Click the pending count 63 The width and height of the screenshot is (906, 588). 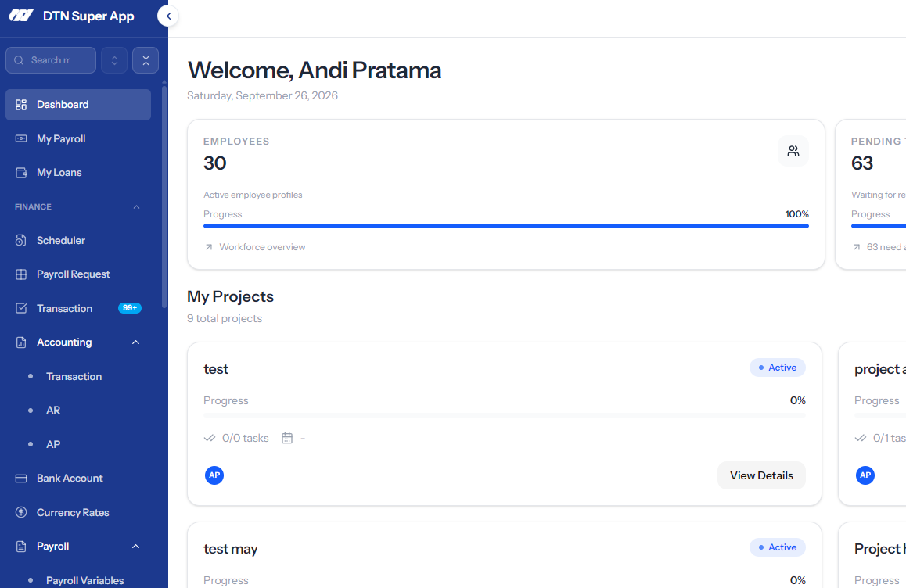862,163
